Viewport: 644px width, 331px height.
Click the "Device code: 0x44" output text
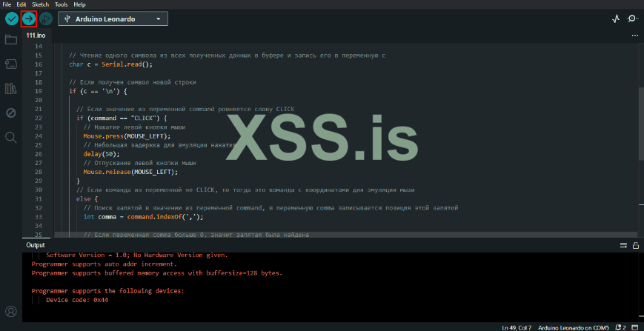coord(77,300)
